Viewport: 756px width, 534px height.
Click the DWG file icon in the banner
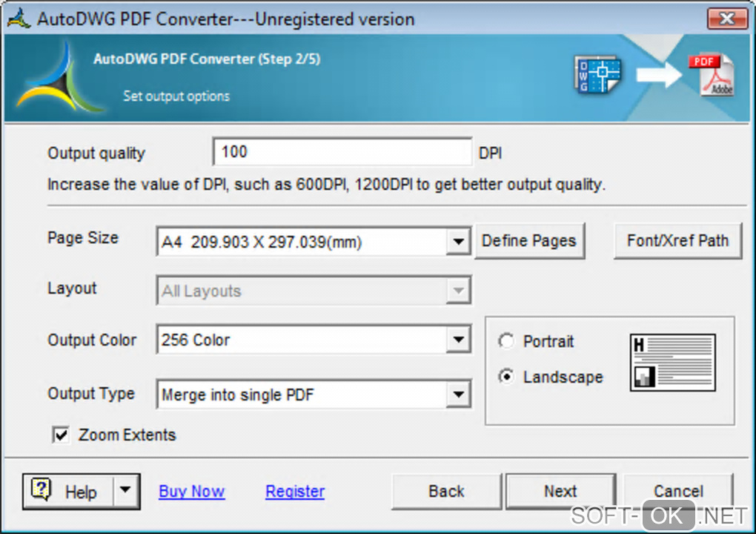click(597, 74)
